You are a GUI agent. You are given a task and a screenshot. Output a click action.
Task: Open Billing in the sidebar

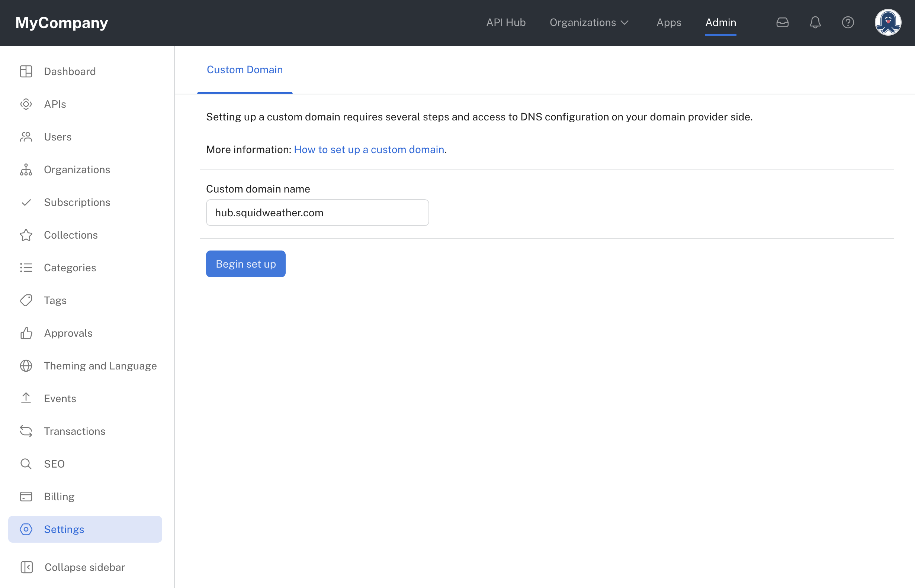pyautogui.click(x=59, y=496)
